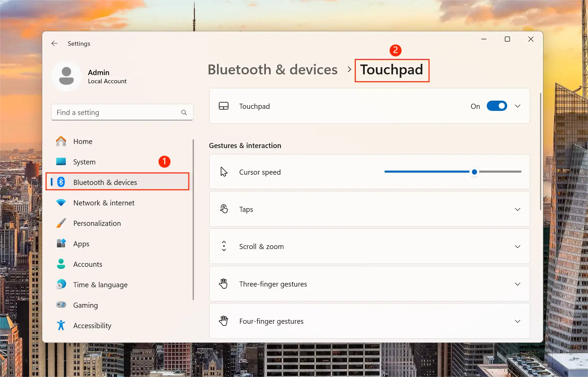Open the System settings category
588x377 pixels.
(x=84, y=162)
